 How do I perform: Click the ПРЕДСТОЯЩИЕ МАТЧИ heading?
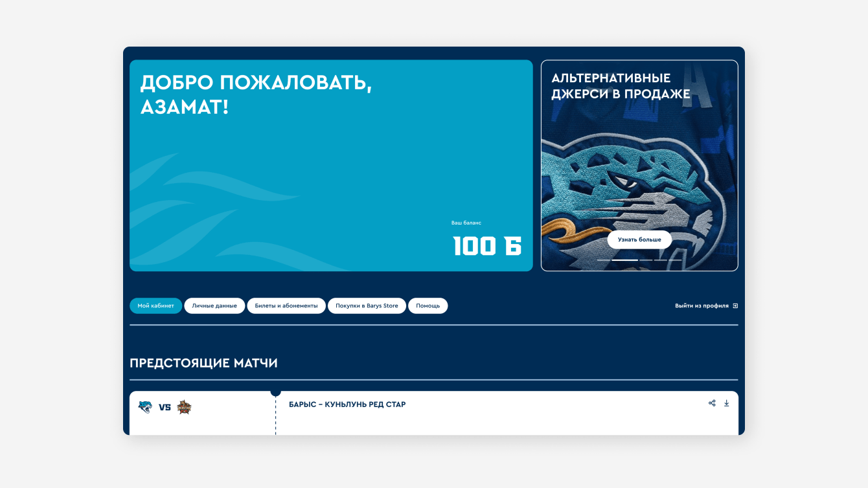[x=203, y=363]
